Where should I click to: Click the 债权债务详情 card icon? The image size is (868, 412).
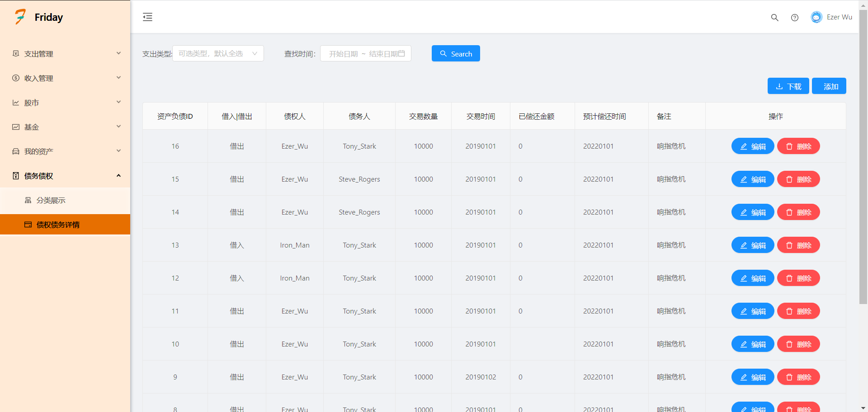pos(28,225)
